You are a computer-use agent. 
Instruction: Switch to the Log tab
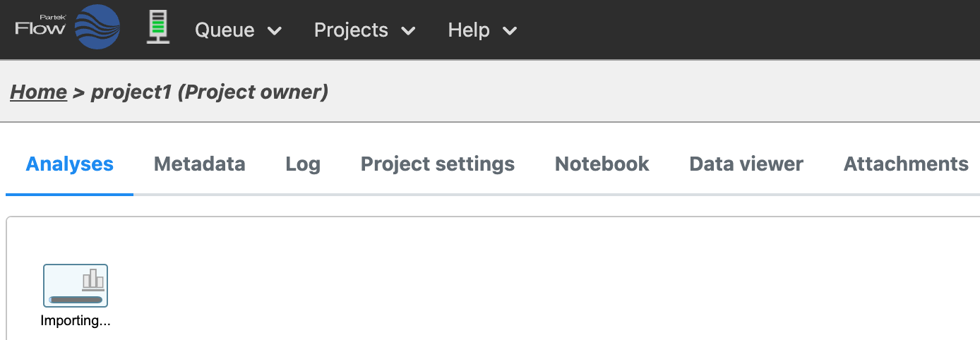click(x=303, y=164)
